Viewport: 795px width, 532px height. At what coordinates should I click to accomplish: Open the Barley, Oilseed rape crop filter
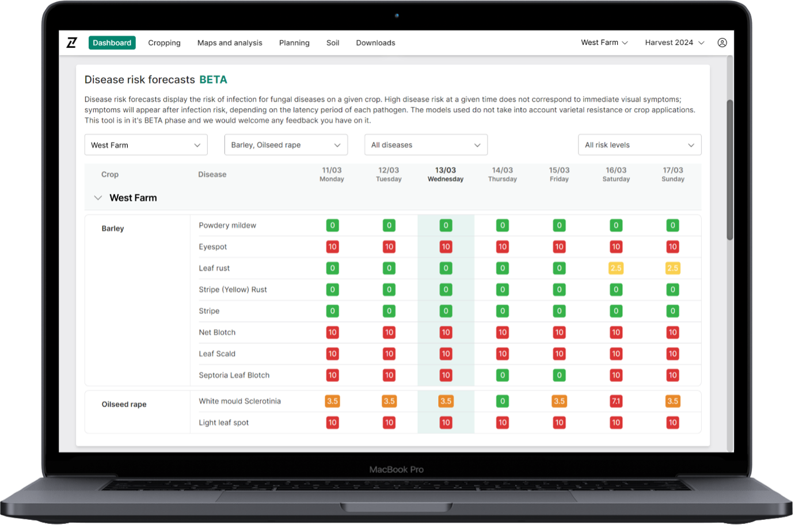(x=286, y=145)
